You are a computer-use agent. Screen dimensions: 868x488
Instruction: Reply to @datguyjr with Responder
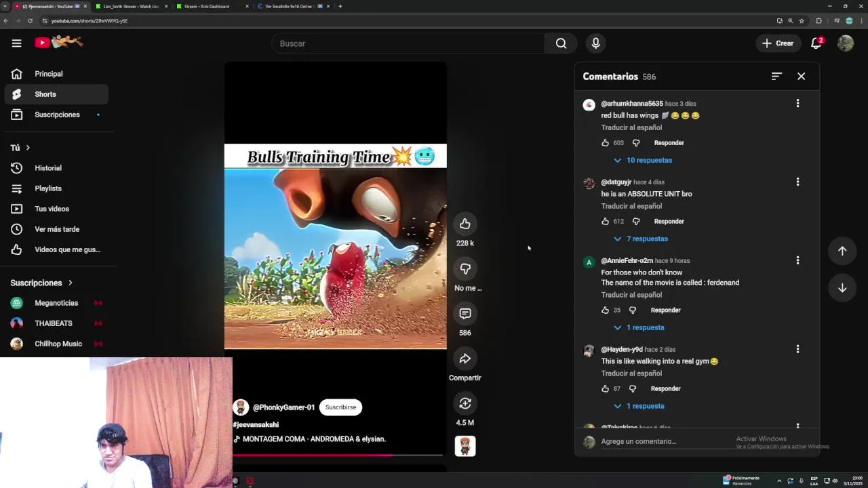[669, 222]
